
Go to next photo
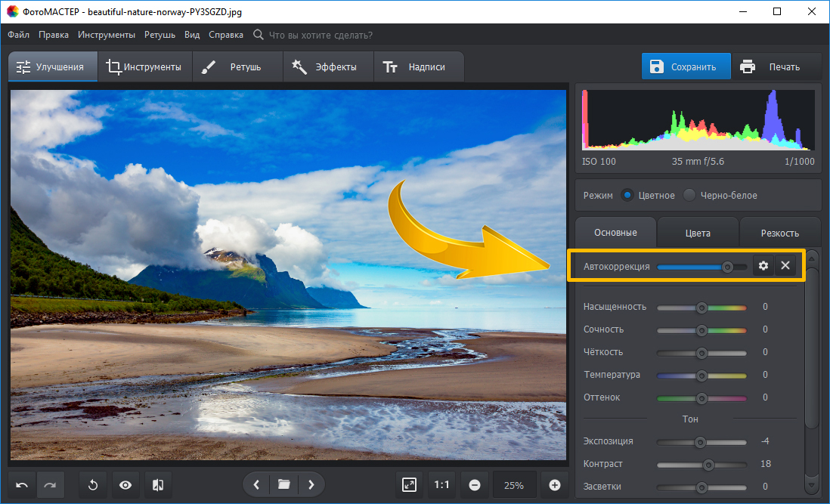tap(311, 484)
